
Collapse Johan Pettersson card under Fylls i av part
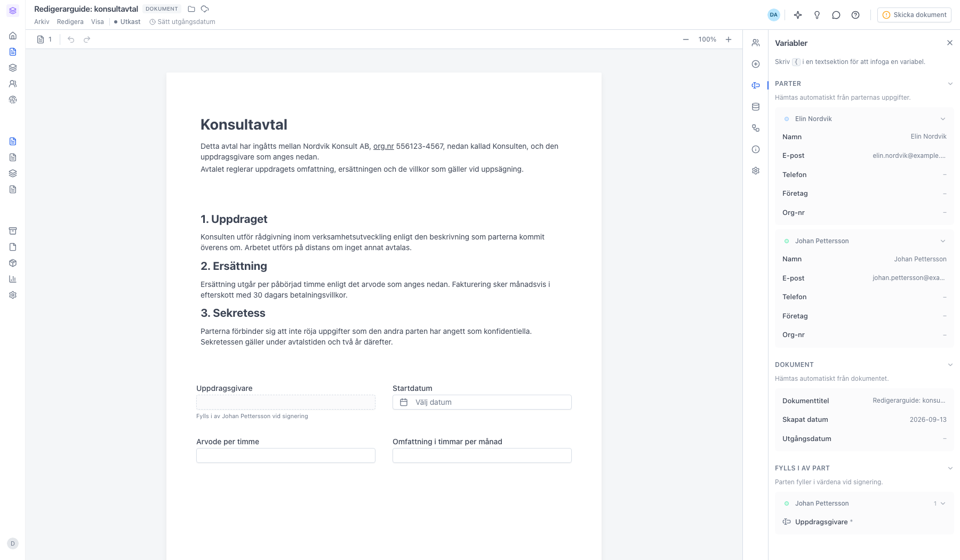pos(943,503)
